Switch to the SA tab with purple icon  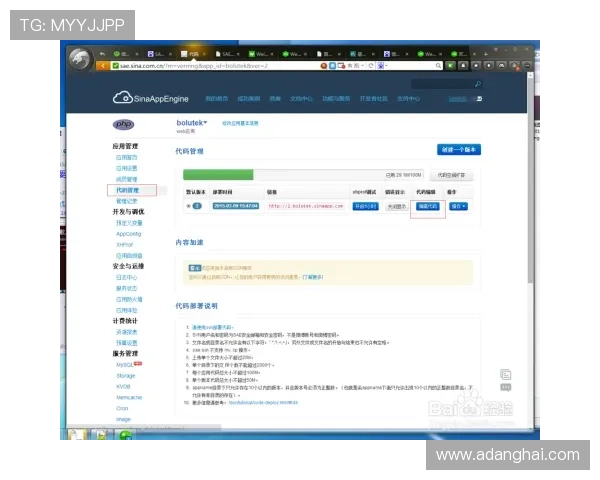point(158,54)
